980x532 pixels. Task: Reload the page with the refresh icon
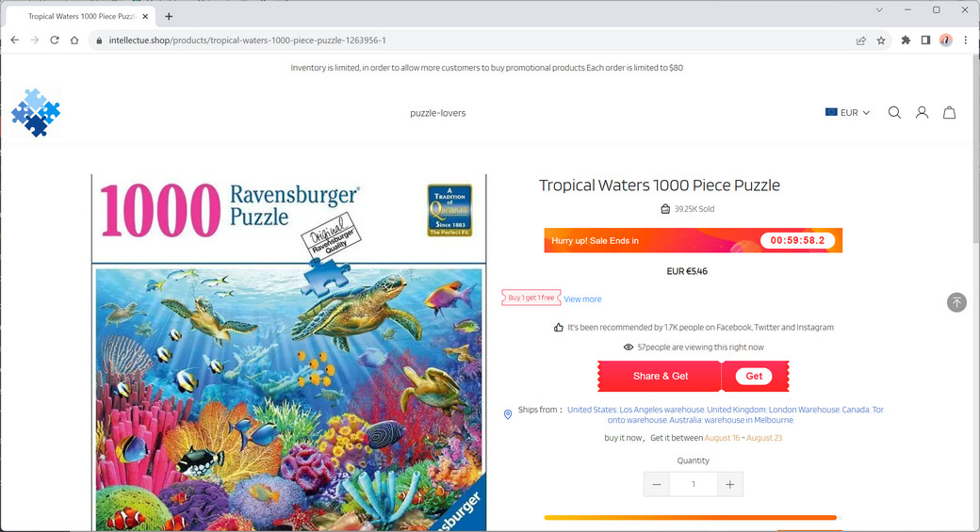(x=55, y=40)
